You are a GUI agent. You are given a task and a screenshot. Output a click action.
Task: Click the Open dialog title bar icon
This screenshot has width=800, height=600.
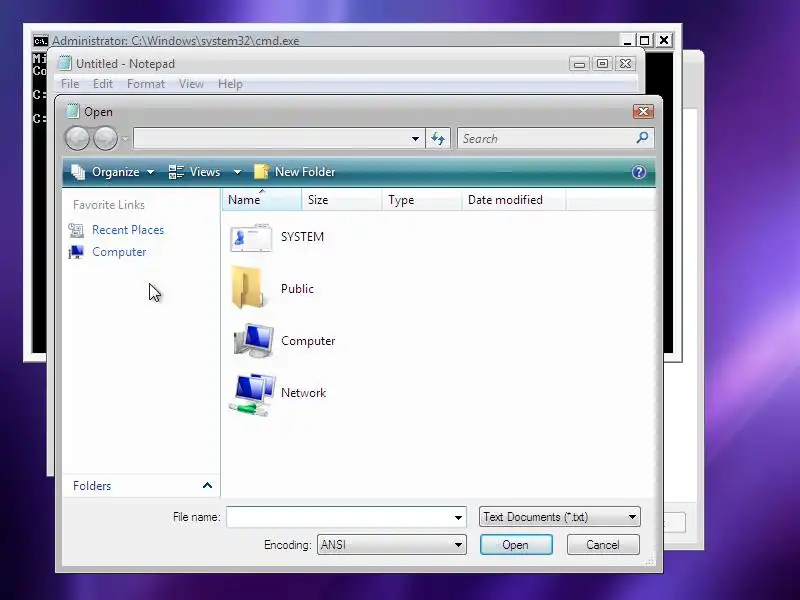click(x=73, y=111)
